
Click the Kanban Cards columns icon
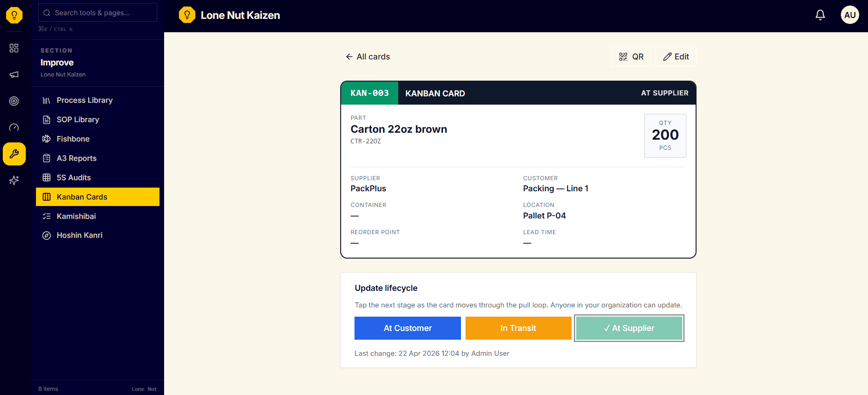47,197
